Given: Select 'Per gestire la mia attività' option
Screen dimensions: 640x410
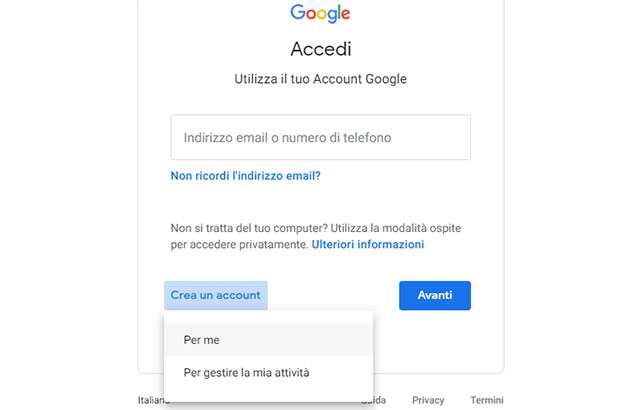Looking at the screenshot, I should (x=269, y=372).
